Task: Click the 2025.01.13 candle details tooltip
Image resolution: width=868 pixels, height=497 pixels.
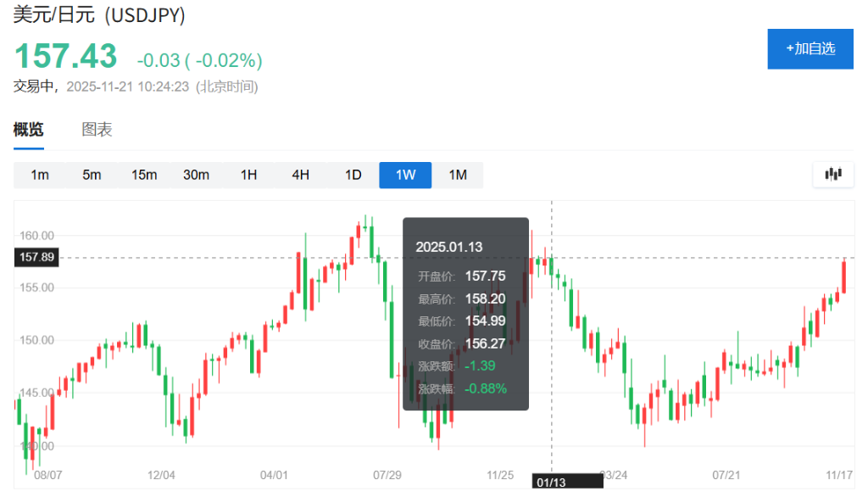Action: pos(465,314)
